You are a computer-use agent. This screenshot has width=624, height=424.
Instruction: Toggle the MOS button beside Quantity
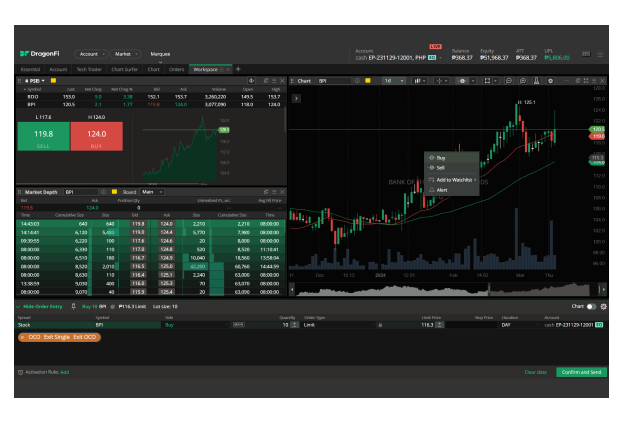pos(238,325)
